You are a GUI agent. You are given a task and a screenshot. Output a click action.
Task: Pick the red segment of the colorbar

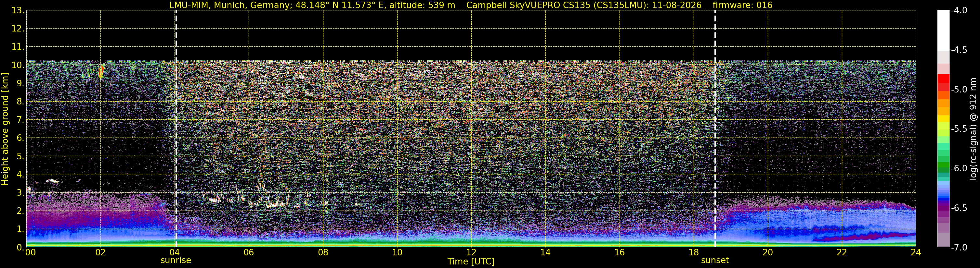coord(944,78)
